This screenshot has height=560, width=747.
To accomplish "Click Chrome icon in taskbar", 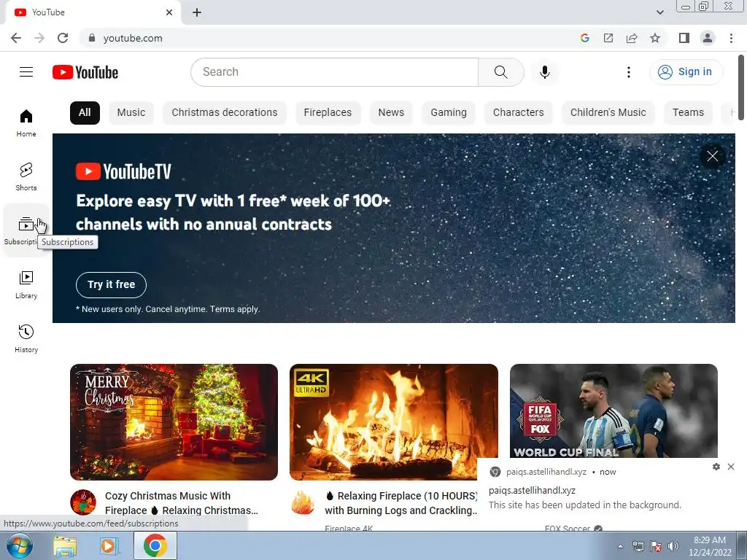I will tap(155, 545).
